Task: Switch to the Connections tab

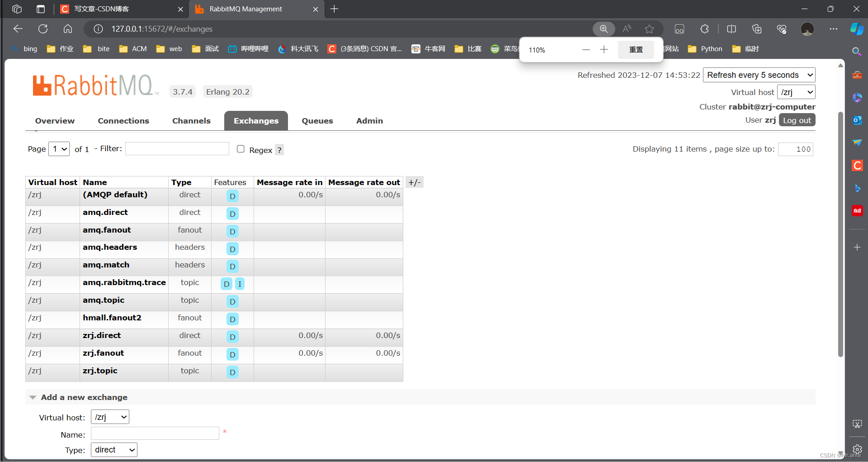Action: click(123, 121)
